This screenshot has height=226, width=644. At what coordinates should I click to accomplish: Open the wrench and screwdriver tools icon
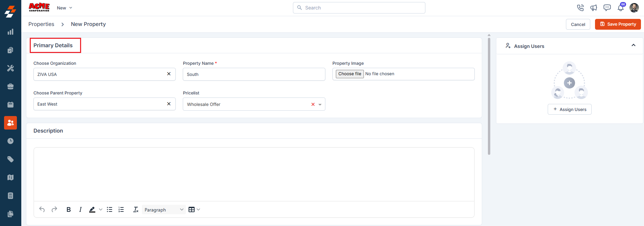tap(10, 68)
